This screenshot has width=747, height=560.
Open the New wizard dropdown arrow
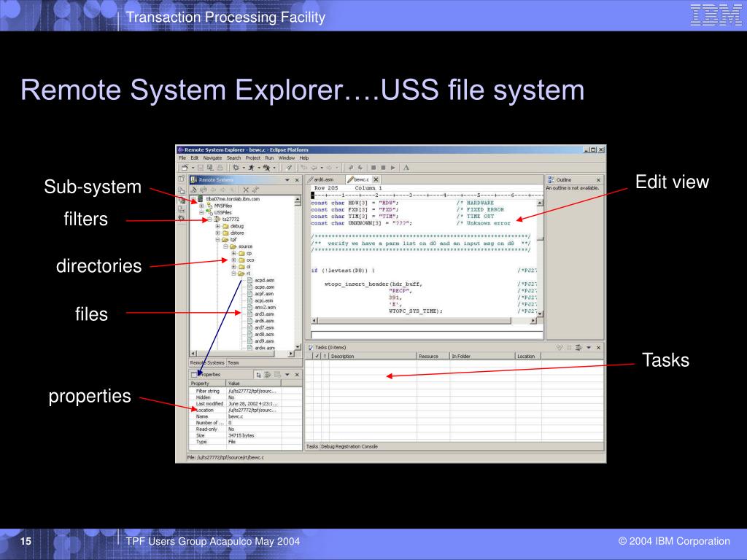tap(193, 168)
